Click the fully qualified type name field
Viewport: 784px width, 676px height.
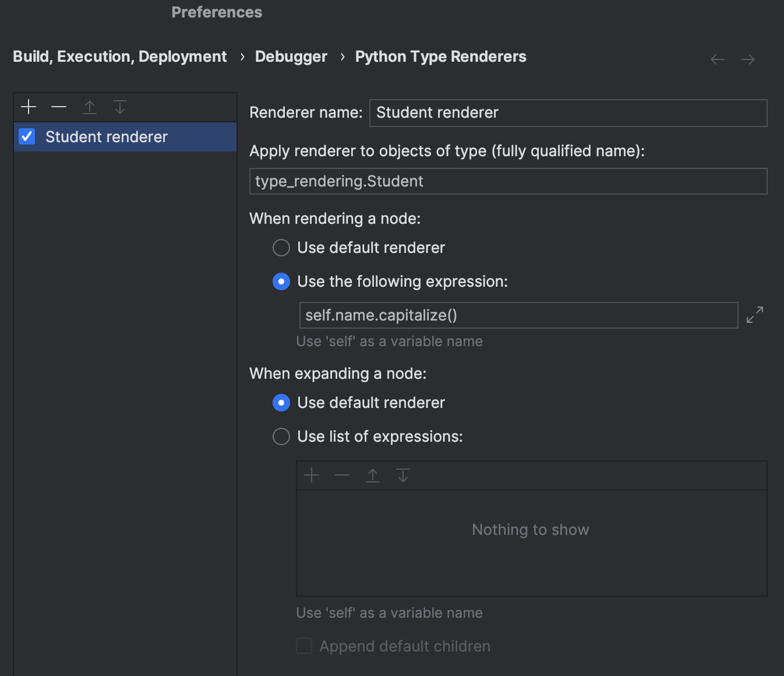pyautogui.click(x=508, y=181)
